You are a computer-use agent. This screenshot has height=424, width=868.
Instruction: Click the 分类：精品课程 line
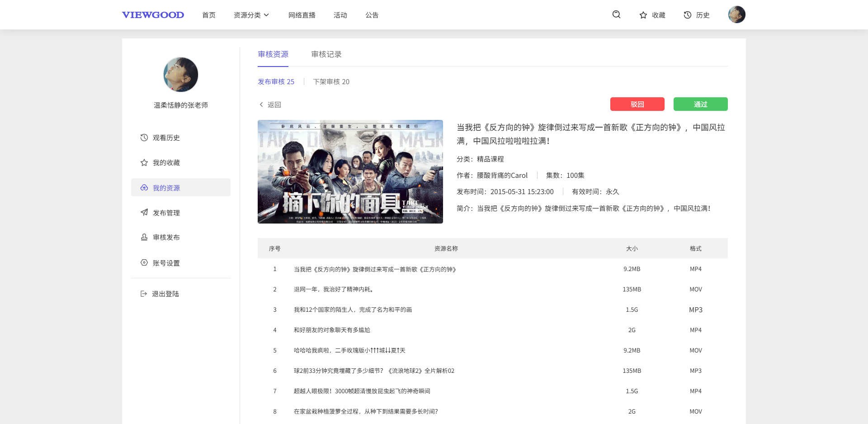480,159
